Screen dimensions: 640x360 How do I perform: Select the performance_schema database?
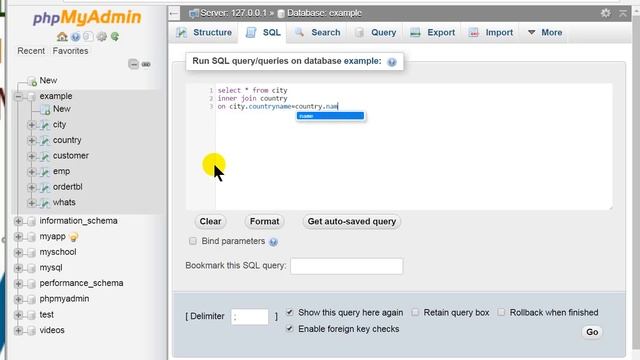point(81,283)
